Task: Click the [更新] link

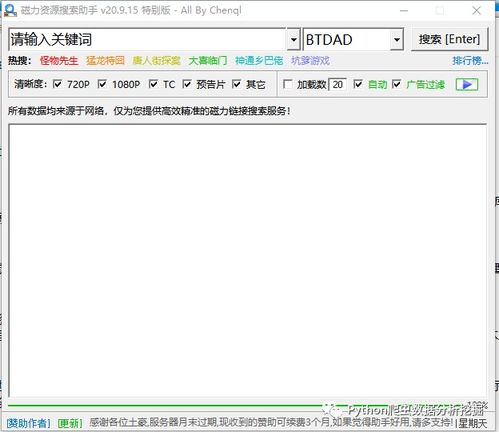Action: tap(70, 423)
